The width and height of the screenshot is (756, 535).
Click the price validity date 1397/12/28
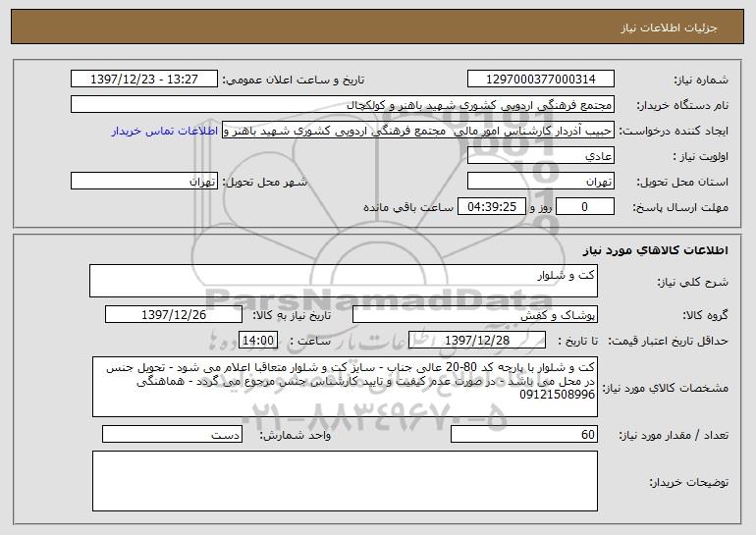pyautogui.click(x=477, y=341)
